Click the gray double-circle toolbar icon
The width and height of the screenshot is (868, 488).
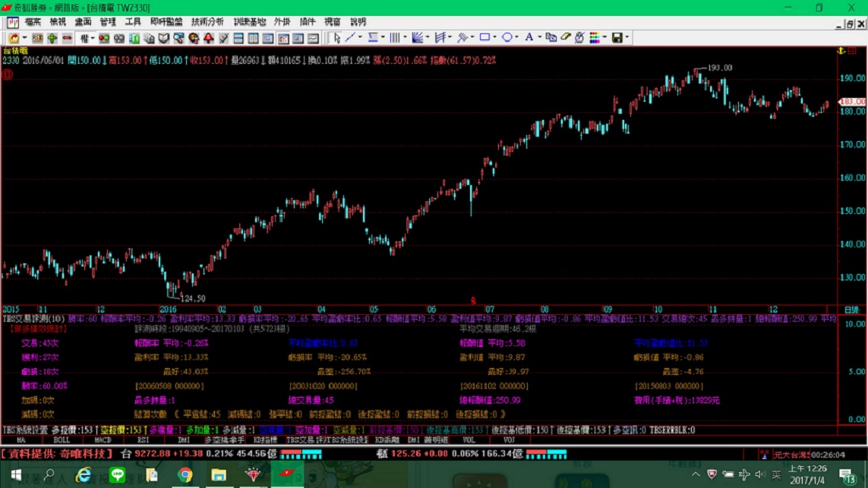119,38
